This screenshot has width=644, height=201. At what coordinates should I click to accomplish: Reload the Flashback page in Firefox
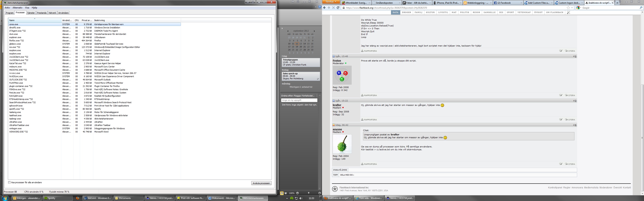338,8
